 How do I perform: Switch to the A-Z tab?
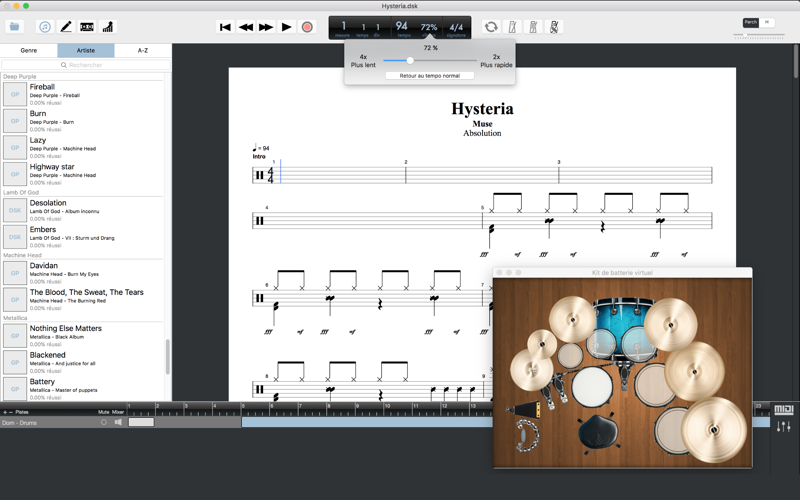point(143,51)
